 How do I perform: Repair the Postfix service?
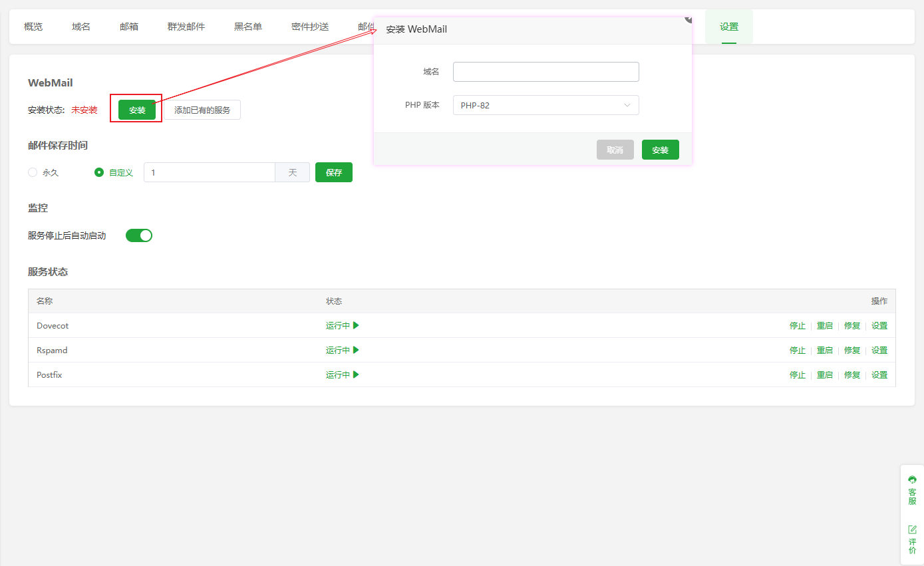[x=852, y=375]
